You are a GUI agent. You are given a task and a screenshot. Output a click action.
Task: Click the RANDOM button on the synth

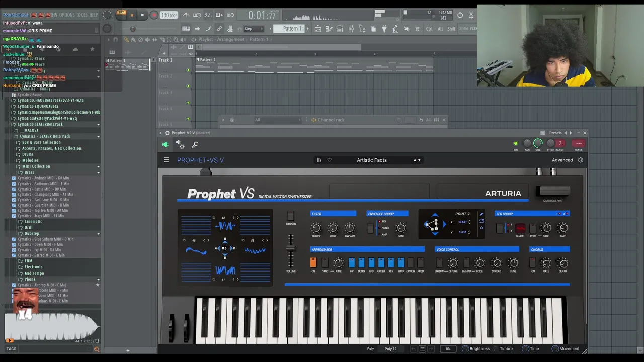click(291, 216)
